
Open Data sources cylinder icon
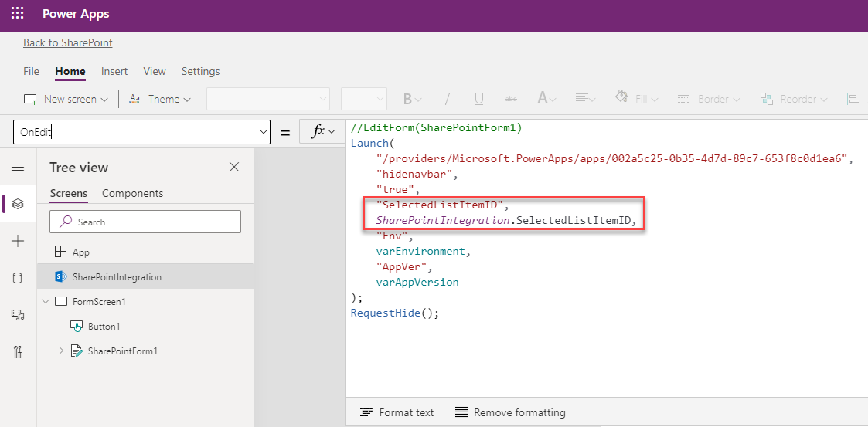click(x=18, y=278)
